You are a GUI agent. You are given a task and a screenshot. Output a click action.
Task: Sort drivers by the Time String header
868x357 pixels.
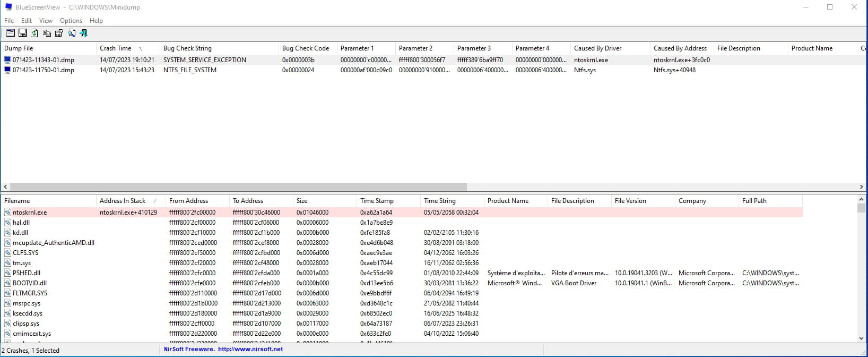[x=452, y=201]
